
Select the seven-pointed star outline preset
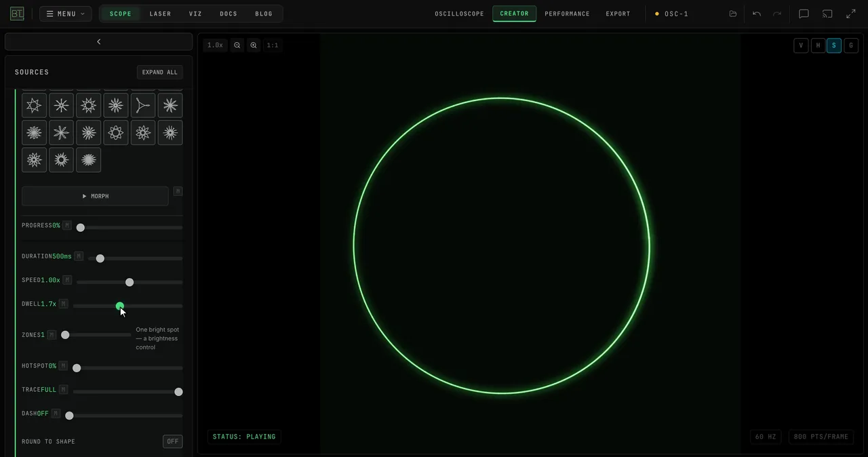pos(34,105)
